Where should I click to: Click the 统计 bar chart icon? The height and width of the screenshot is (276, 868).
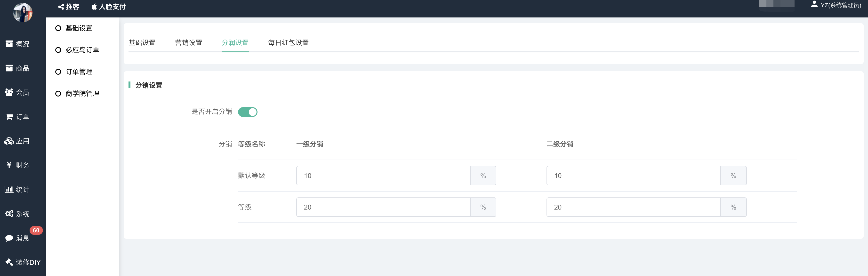(x=9, y=189)
